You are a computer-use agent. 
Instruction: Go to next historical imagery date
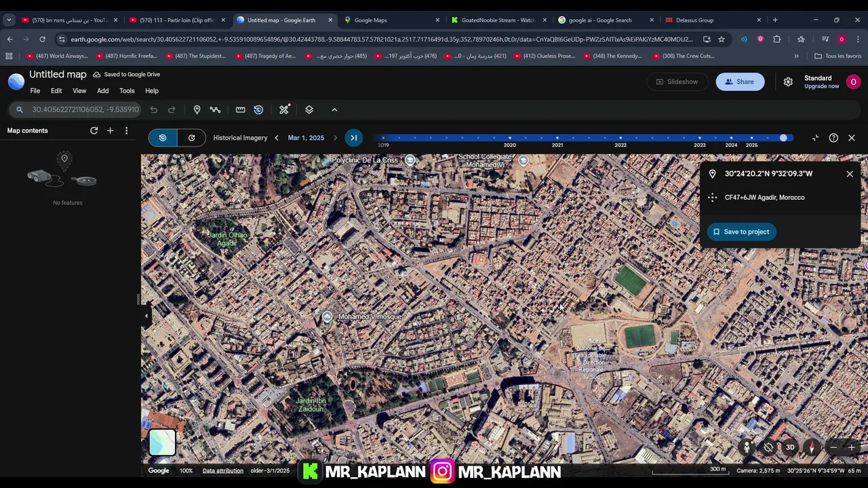tap(335, 138)
